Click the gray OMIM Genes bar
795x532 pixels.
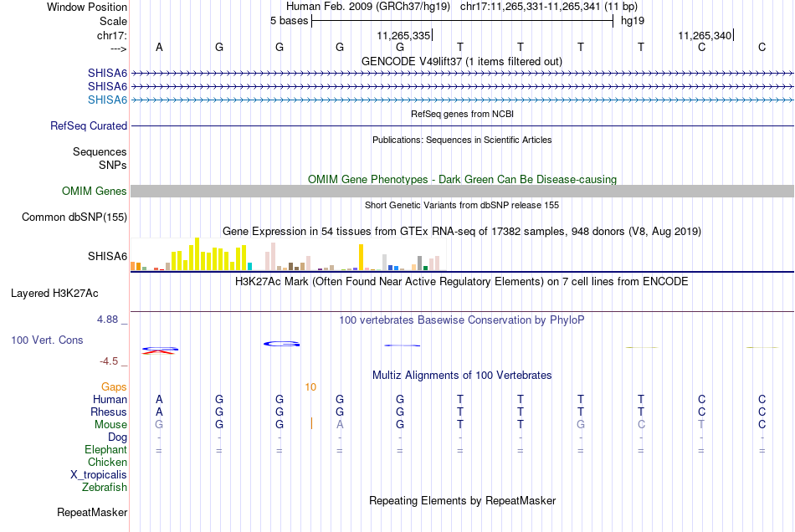(x=462, y=191)
